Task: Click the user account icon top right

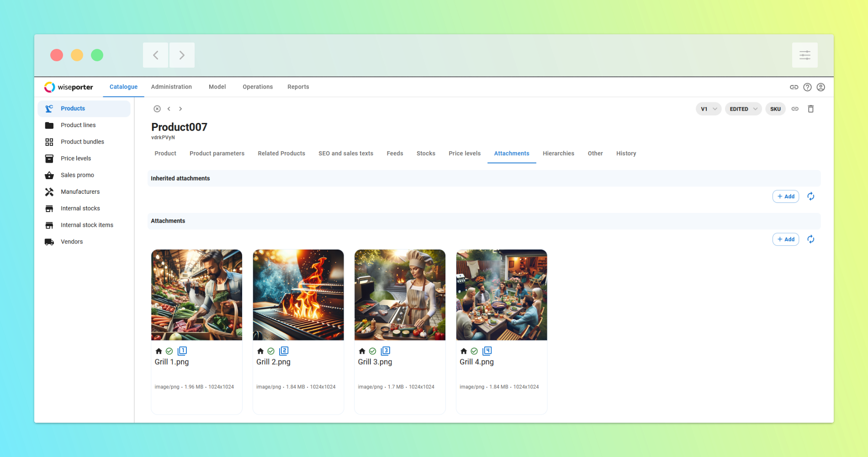Action: (x=820, y=87)
